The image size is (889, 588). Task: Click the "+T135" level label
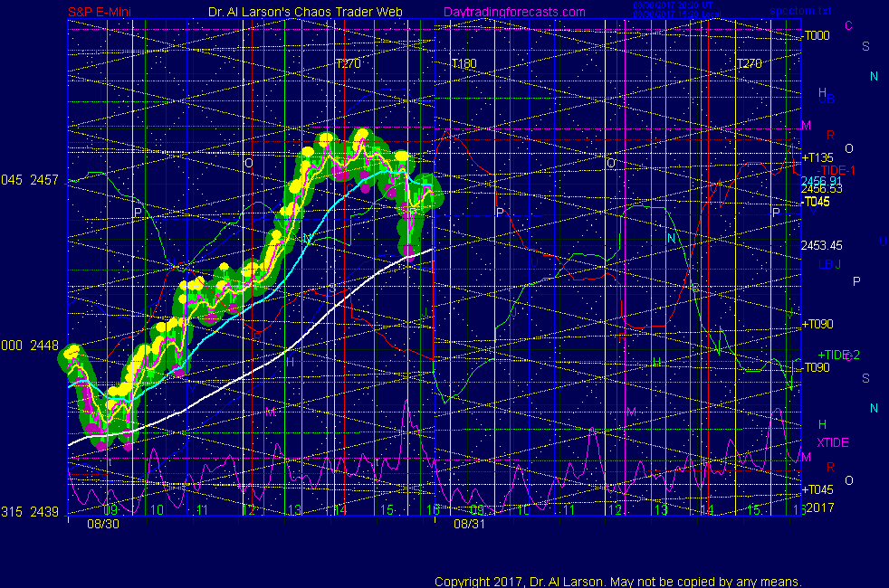[x=817, y=157]
